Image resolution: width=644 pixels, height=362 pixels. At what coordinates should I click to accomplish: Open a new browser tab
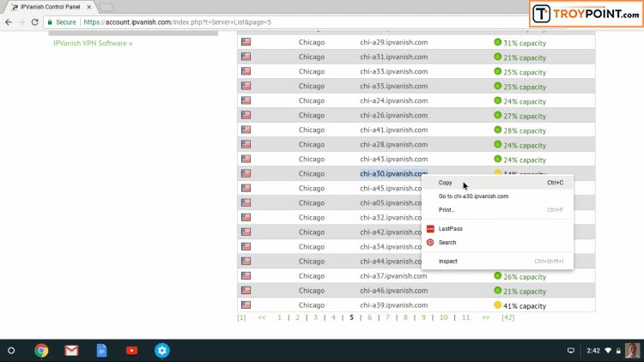click(x=106, y=7)
